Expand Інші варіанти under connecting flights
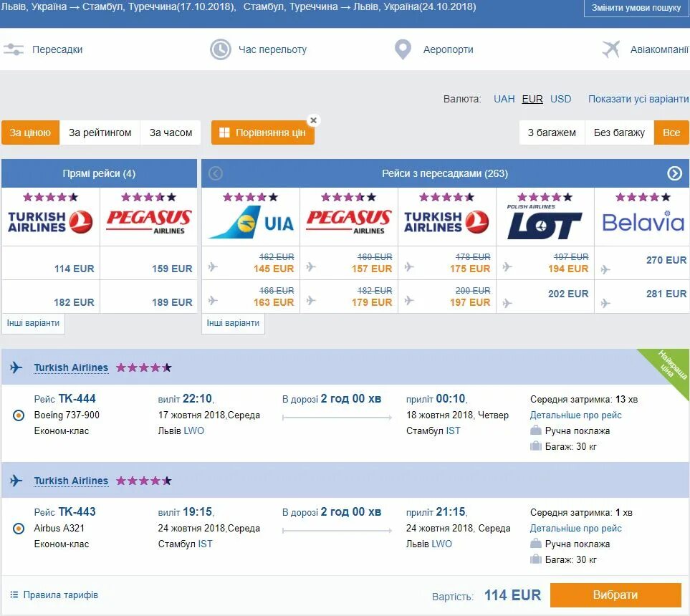690x616 pixels. (x=233, y=323)
